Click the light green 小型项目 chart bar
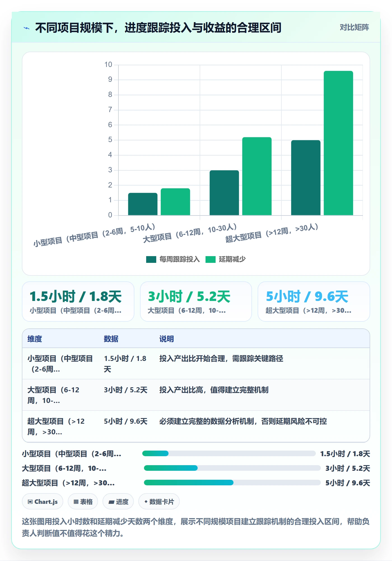Viewport: 392px width, 561px height. 175,202
